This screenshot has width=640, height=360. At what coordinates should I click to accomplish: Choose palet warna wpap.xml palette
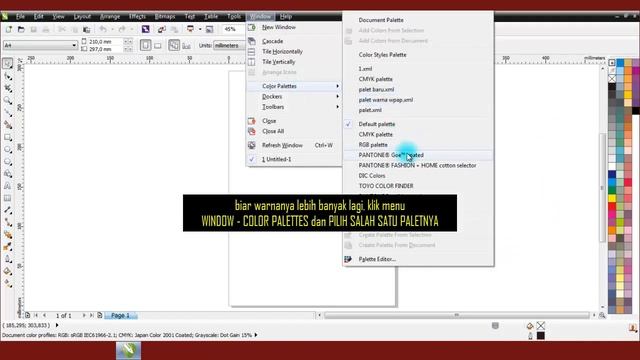tap(418, 100)
